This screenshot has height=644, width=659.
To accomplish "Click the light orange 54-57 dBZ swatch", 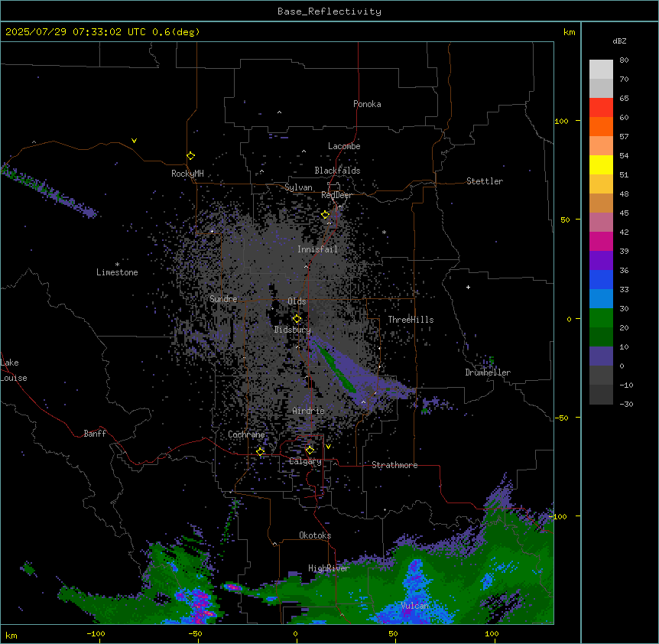I will [601, 146].
